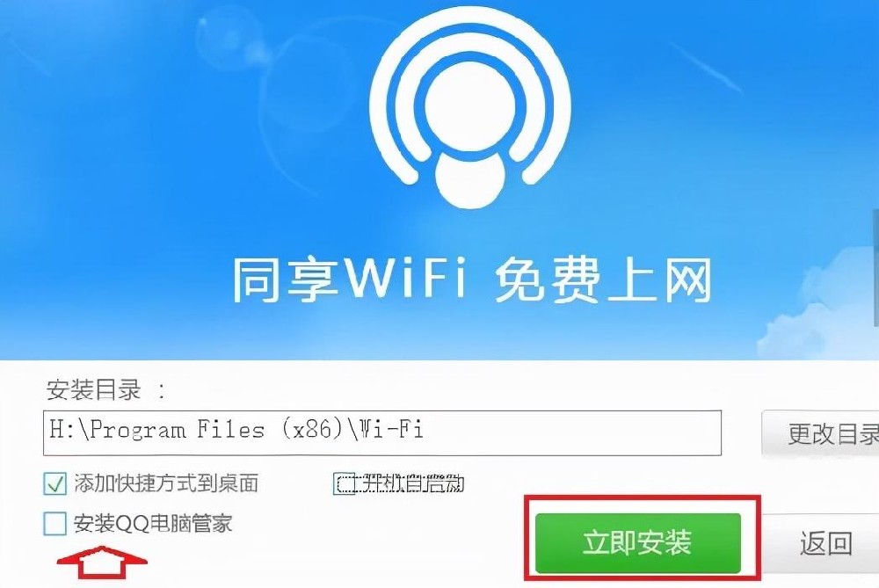Image resolution: width=879 pixels, height=588 pixels.
Task: Open directory chooser via 更改目录 button
Action: click(x=821, y=433)
